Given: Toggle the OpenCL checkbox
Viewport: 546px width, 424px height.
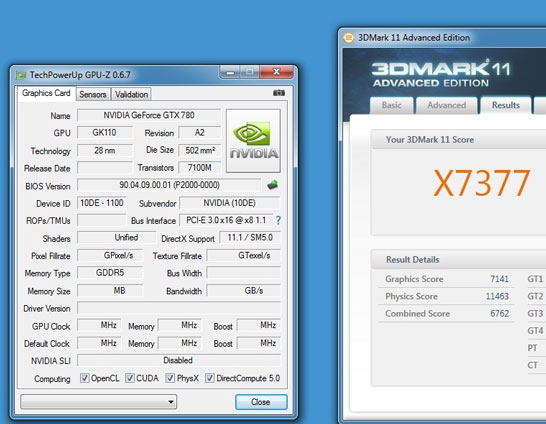Looking at the screenshot, I should click(x=84, y=378).
